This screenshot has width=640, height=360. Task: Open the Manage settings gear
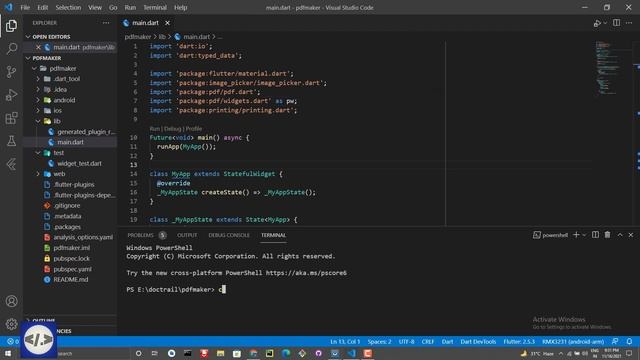11,324
